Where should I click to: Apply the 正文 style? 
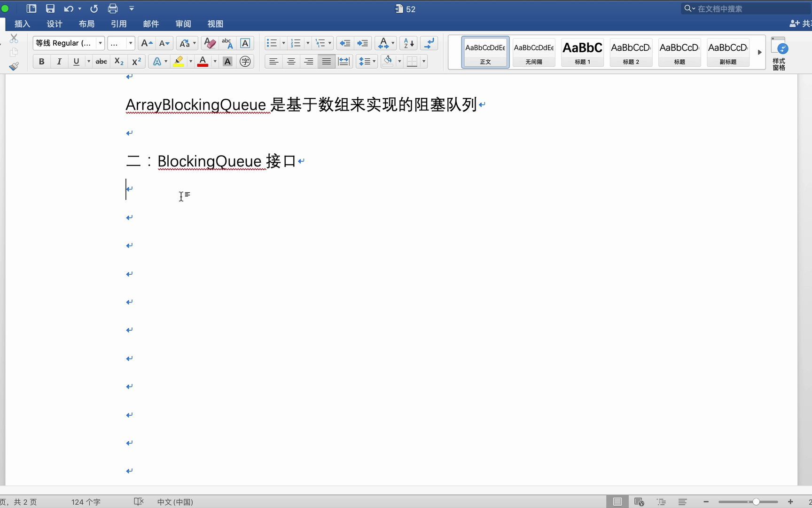(485, 53)
